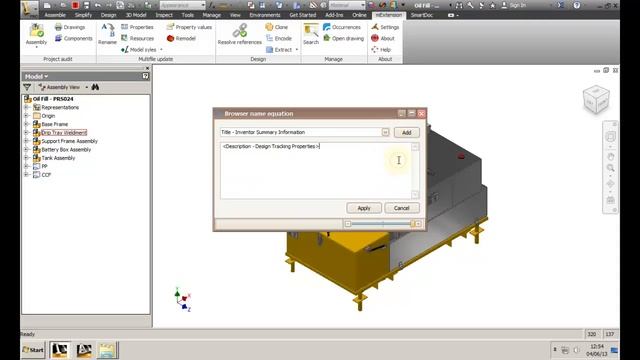Screen dimensions: 640x360
Task: Expand the Battery Box Assembly node
Action: tap(27, 149)
